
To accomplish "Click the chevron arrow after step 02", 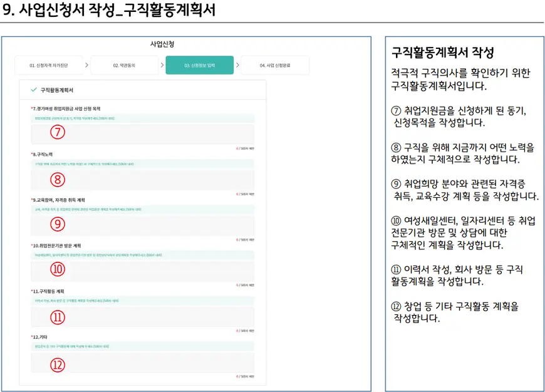I will pos(160,65).
